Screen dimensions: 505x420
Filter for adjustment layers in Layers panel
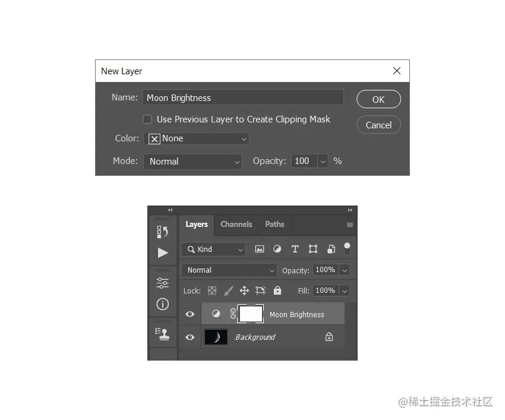(x=277, y=249)
